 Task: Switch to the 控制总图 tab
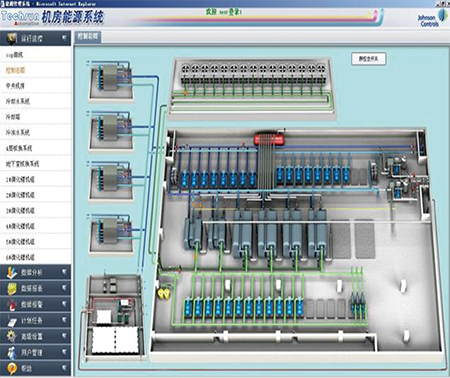[88, 37]
